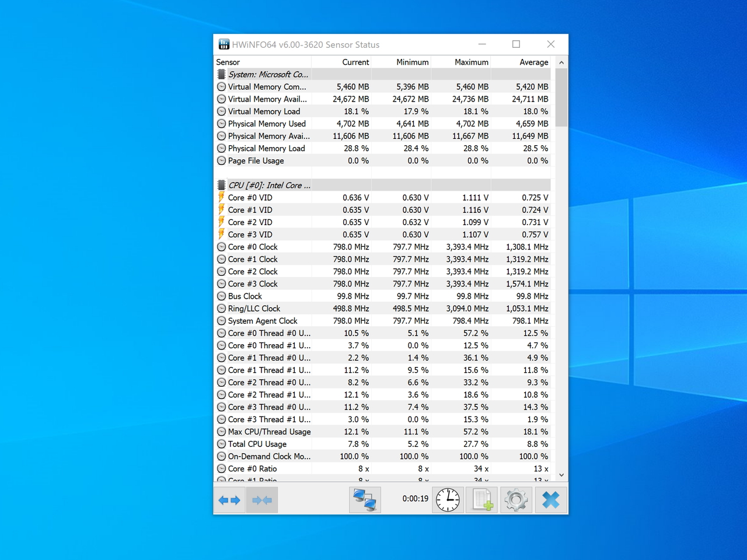747x560 pixels.
Task: Maximize the HWiNFO64 Sensor Status window
Action: [516, 44]
